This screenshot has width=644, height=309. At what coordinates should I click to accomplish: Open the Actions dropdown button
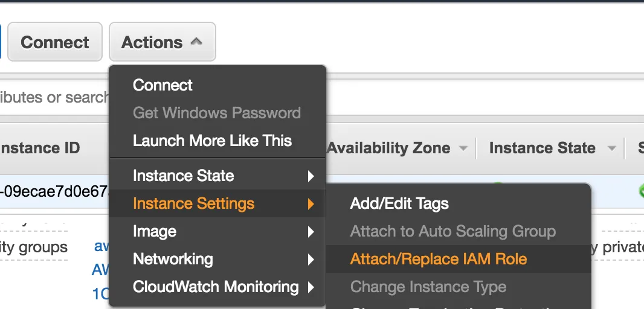pyautogui.click(x=162, y=42)
